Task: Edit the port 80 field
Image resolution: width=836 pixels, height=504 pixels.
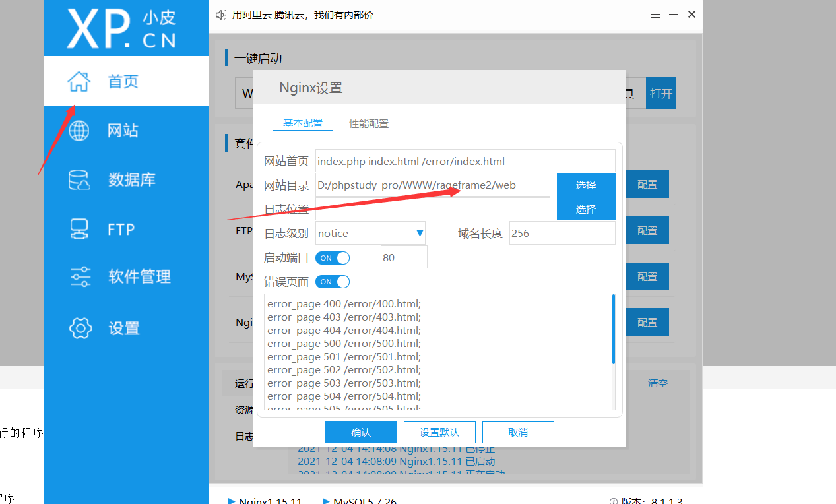Action: point(404,257)
